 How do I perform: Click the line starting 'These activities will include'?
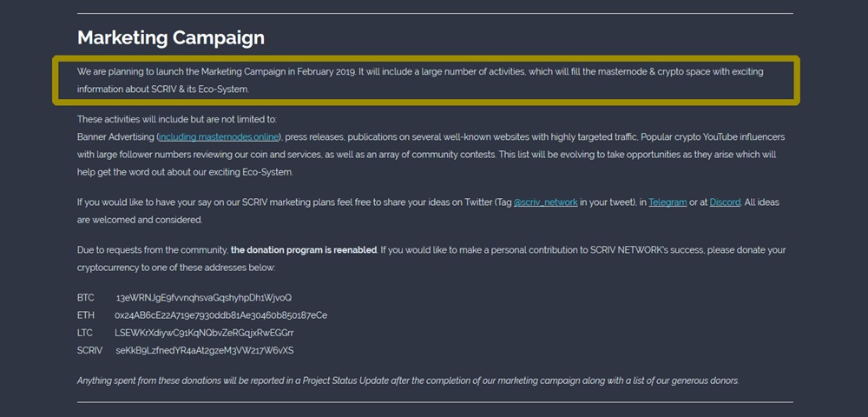click(176, 119)
